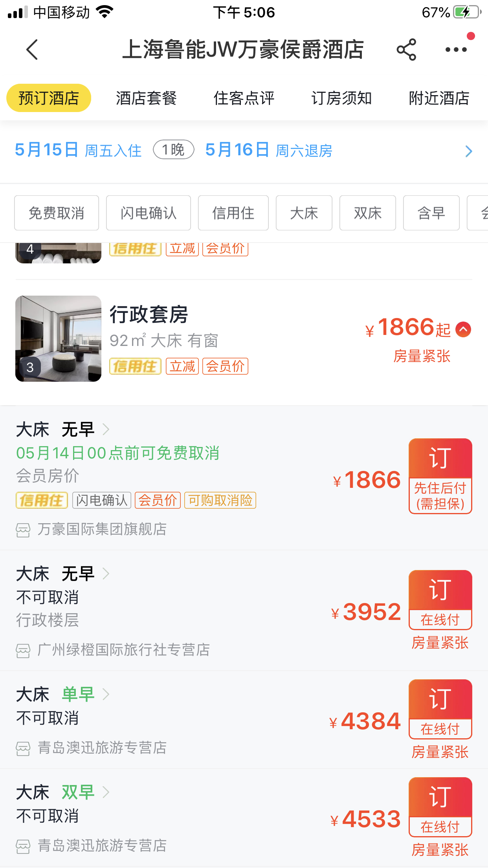This screenshot has width=488, height=868.
Task: Toggle the 闪电确认 filter
Action: point(149,213)
